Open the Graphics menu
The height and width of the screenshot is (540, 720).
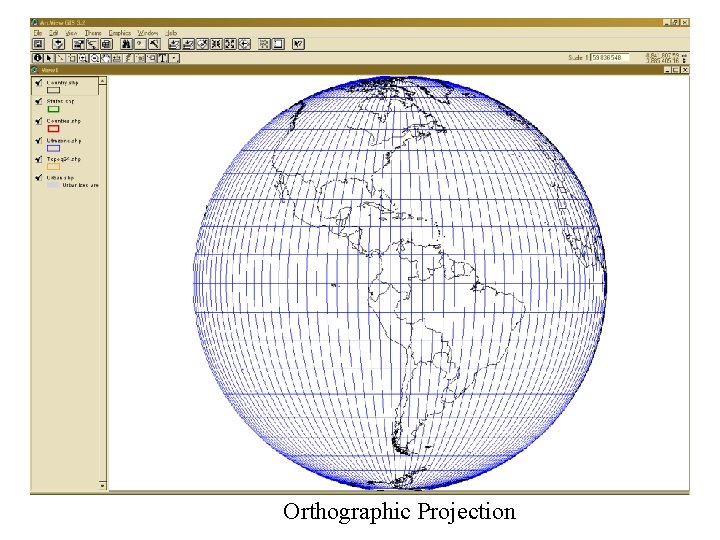coord(120,33)
